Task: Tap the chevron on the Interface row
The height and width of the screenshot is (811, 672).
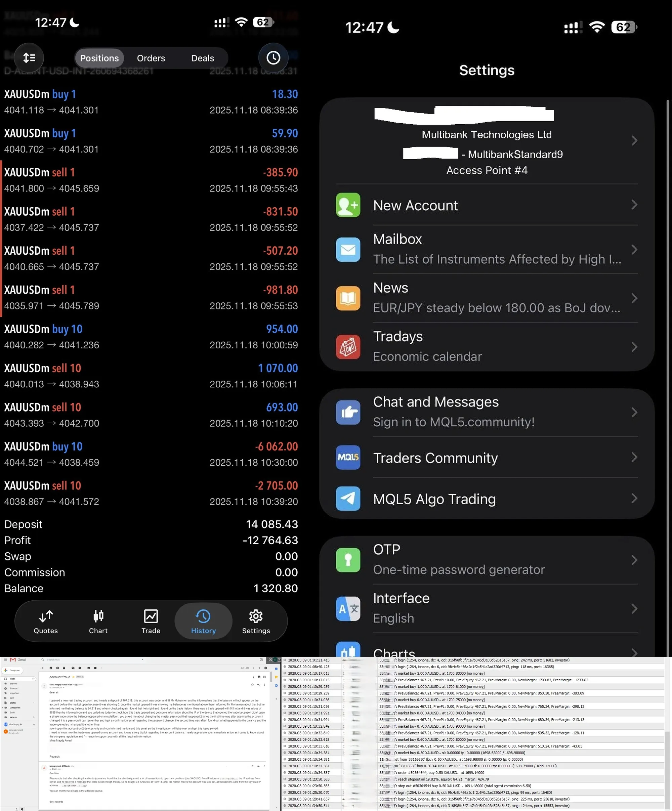Action: point(634,609)
